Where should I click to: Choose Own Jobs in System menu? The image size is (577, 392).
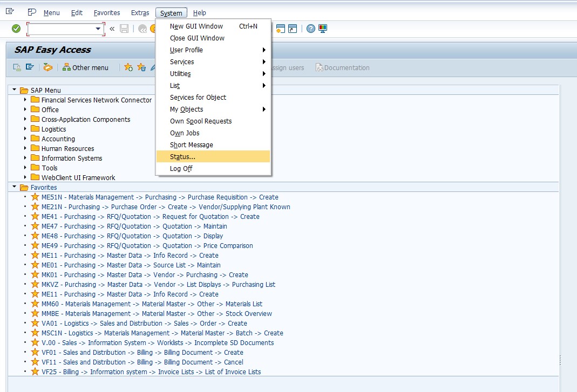click(213, 133)
